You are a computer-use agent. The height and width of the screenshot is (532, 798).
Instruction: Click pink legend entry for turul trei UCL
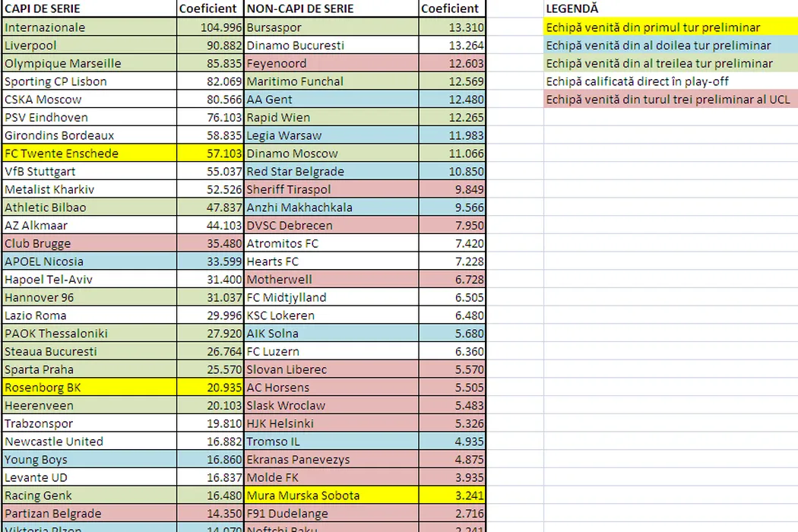tap(670, 100)
